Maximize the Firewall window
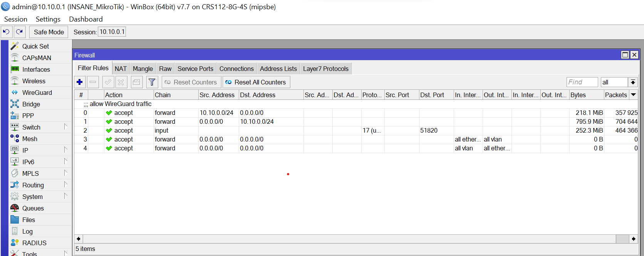 625,55
